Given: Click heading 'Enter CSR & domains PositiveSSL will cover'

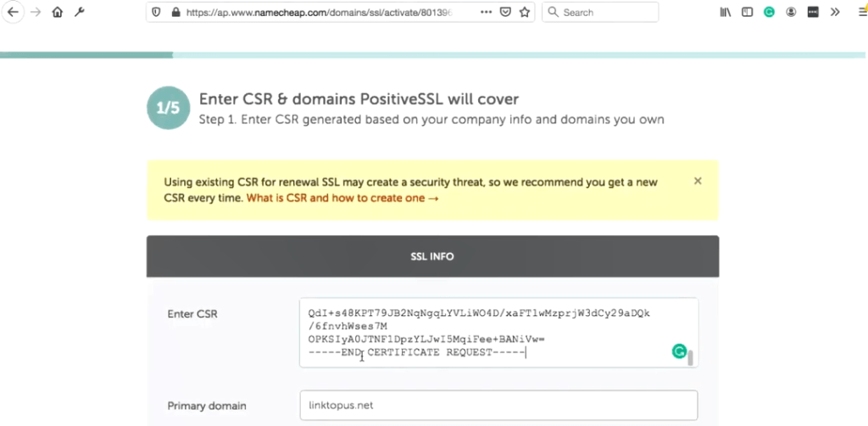Looking at the screenshot, I should click(359, 99).
